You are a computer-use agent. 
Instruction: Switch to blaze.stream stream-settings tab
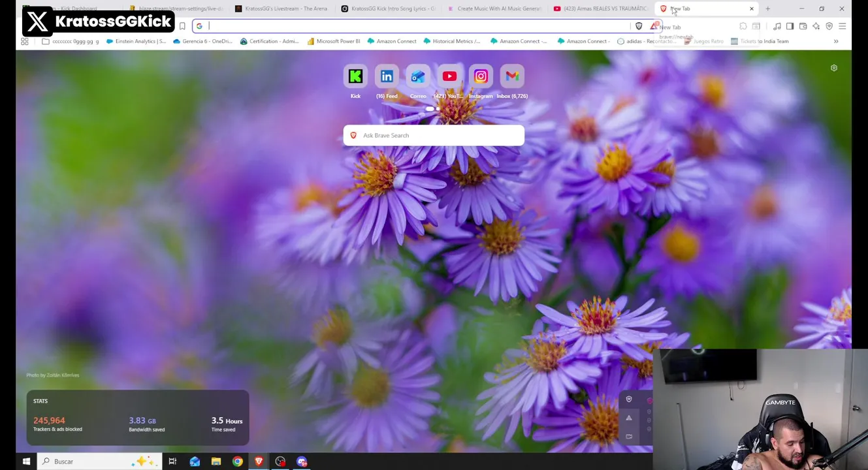point(176,8)
